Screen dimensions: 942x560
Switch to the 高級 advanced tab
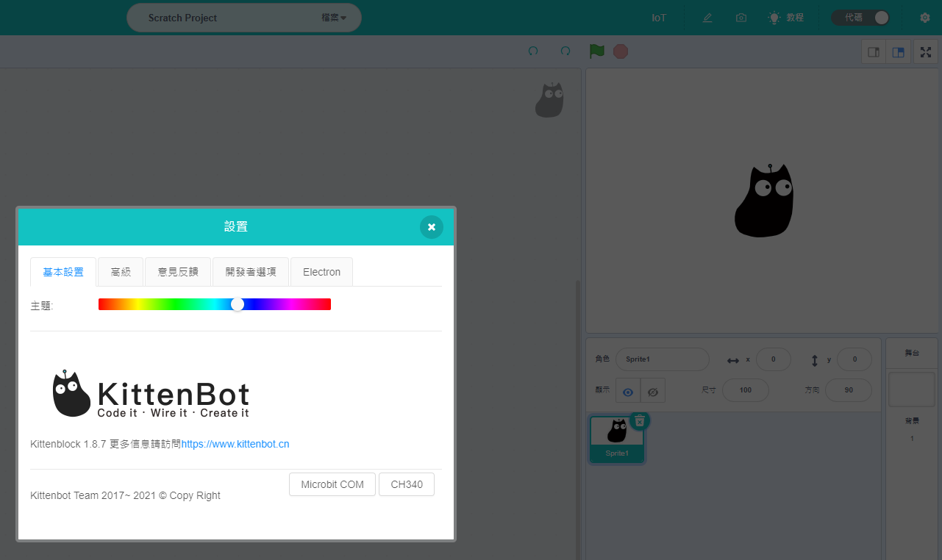[121, 272]
